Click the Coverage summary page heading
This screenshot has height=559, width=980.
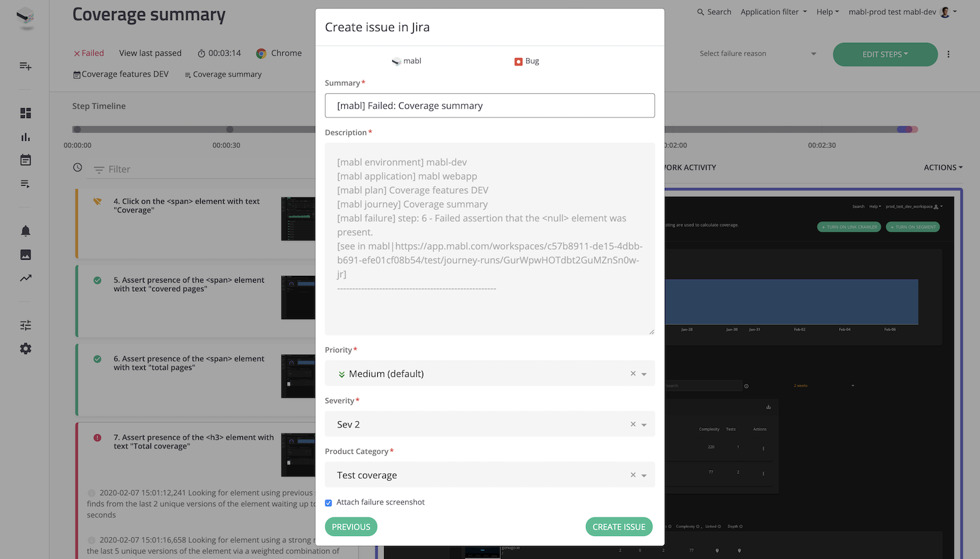tap(149, 14)
